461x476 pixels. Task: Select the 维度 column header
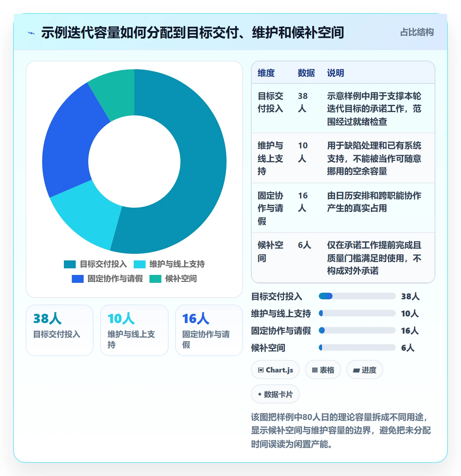266,73
